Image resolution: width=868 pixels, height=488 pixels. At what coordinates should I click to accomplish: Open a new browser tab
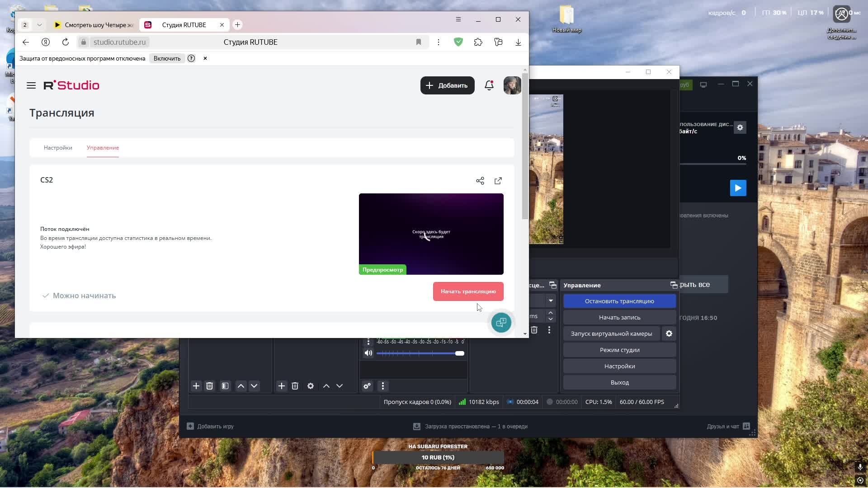click(237, 25)
